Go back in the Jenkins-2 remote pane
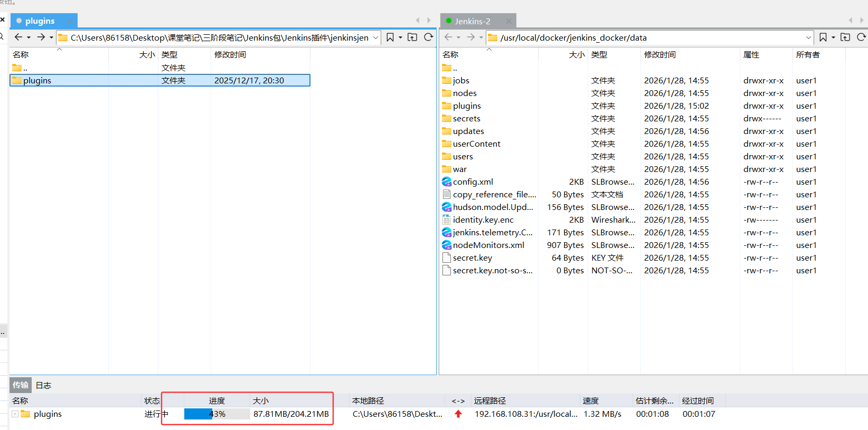 pyautogui.click(x=448, y=37)
